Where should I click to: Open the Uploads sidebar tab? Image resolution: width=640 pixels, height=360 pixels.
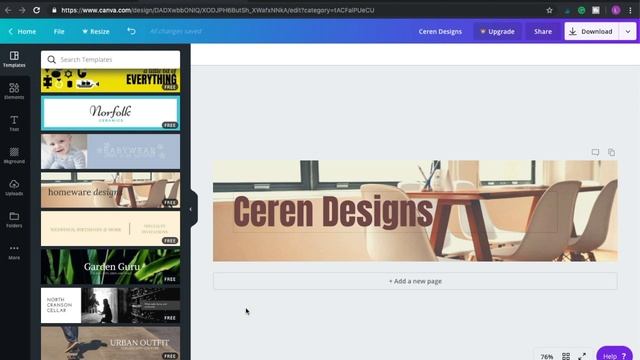[14, 187]
